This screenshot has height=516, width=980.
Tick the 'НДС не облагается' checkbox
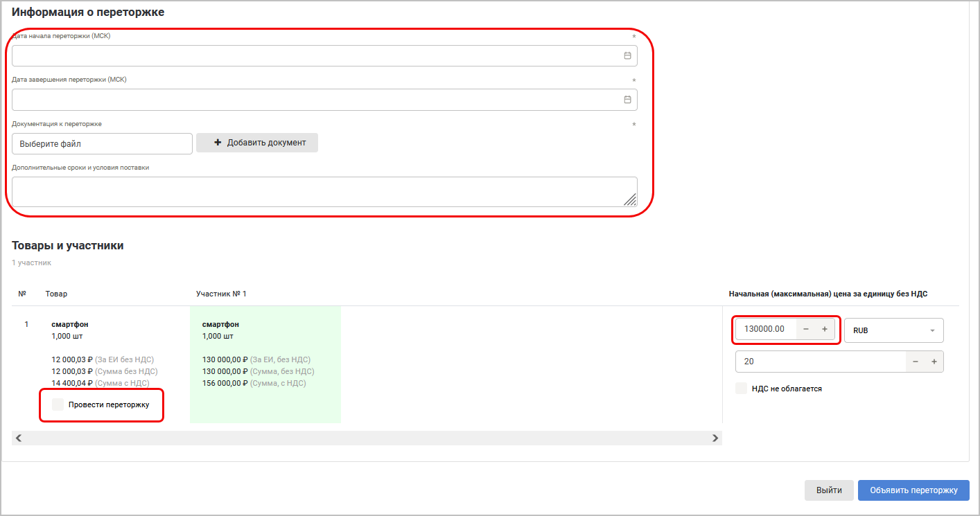(742, 389)
